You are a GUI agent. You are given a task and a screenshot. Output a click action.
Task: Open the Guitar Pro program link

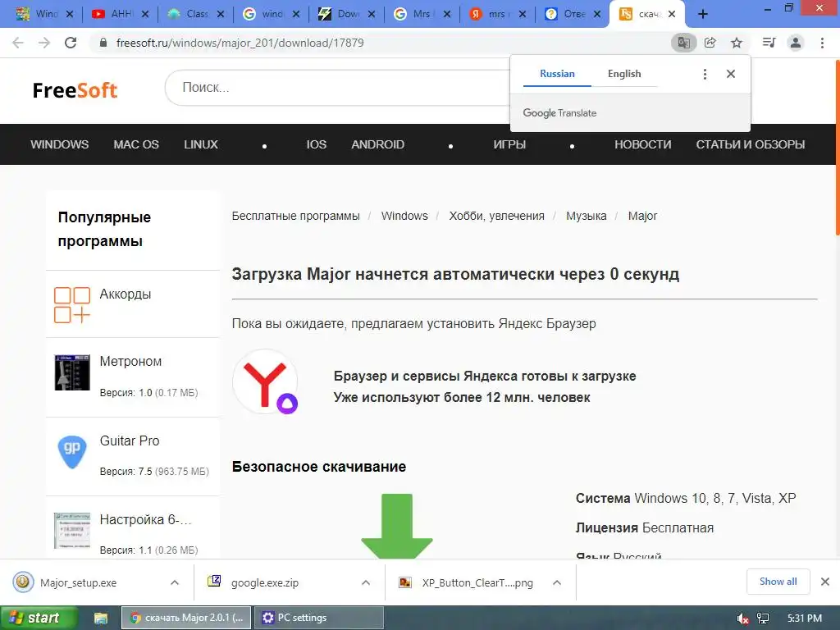[x=130, y=441]
